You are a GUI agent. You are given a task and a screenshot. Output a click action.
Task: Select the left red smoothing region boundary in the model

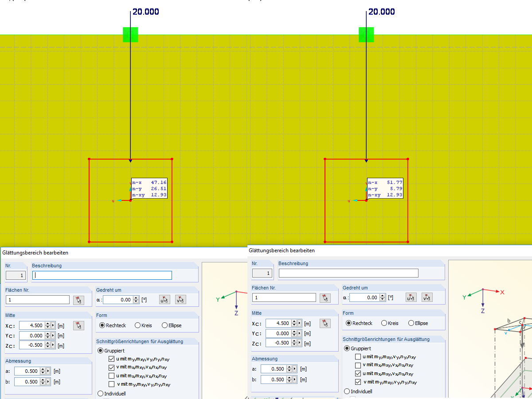90,199
